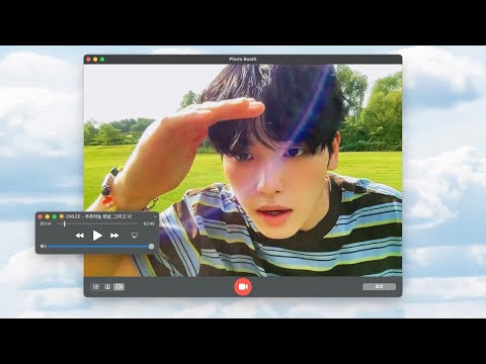Close the Photo Booth window
This screenshot has height=364, width=486.
pos(88,59)
